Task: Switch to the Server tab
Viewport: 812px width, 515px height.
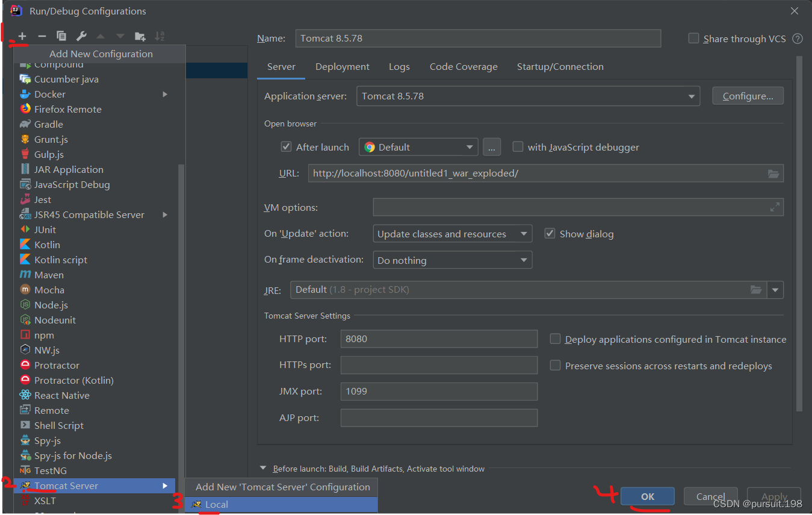Action: coord(281,67)
